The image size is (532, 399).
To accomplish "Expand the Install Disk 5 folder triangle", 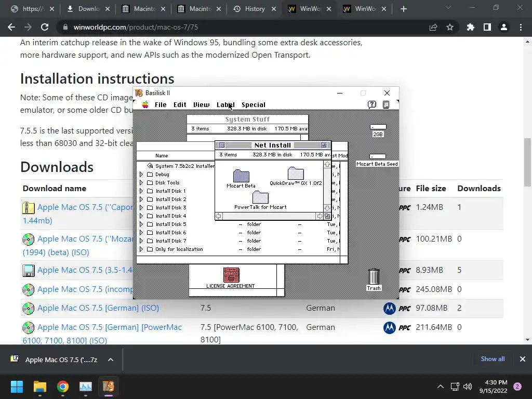I will point(141,224).
